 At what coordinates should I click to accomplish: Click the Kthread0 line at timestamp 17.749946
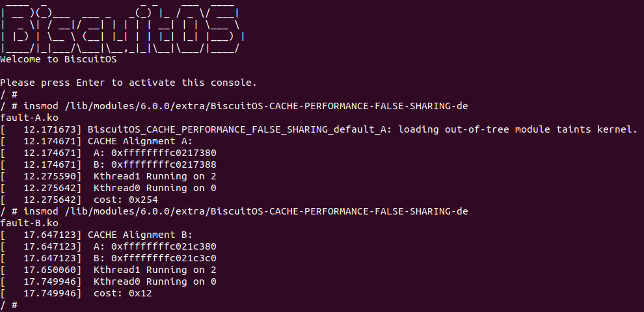[155, 281]
